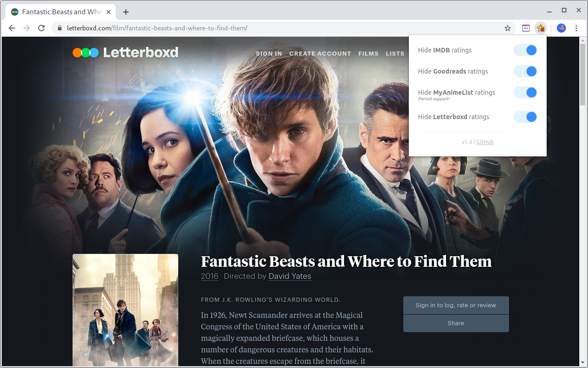The image size is (588, 368).
Task: Disable the Hide IMDB ratings toggle
Action: click(x=525, y=50)
